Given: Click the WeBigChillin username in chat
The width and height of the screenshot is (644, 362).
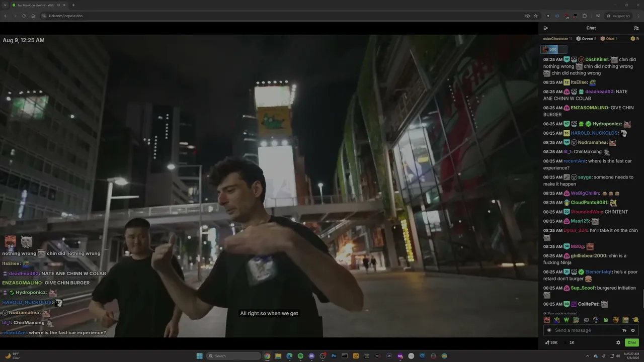Looking at the screenshot, I should (585, 194).
